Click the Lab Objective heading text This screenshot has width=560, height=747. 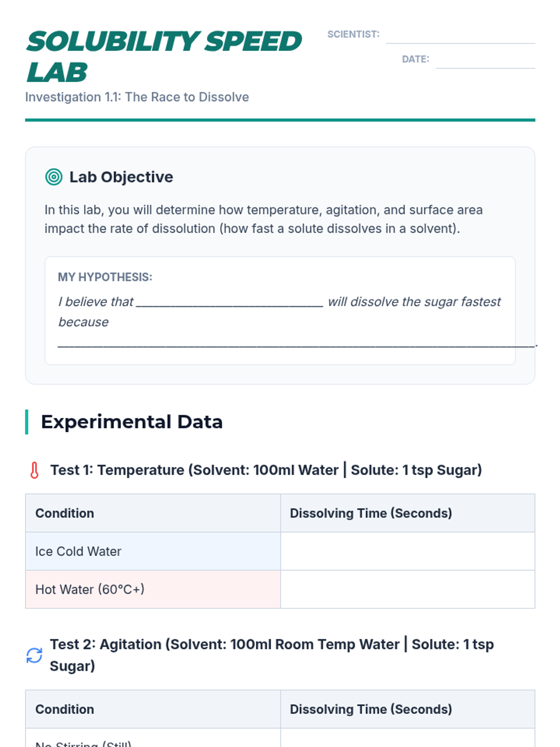click(x=121, y=177)
